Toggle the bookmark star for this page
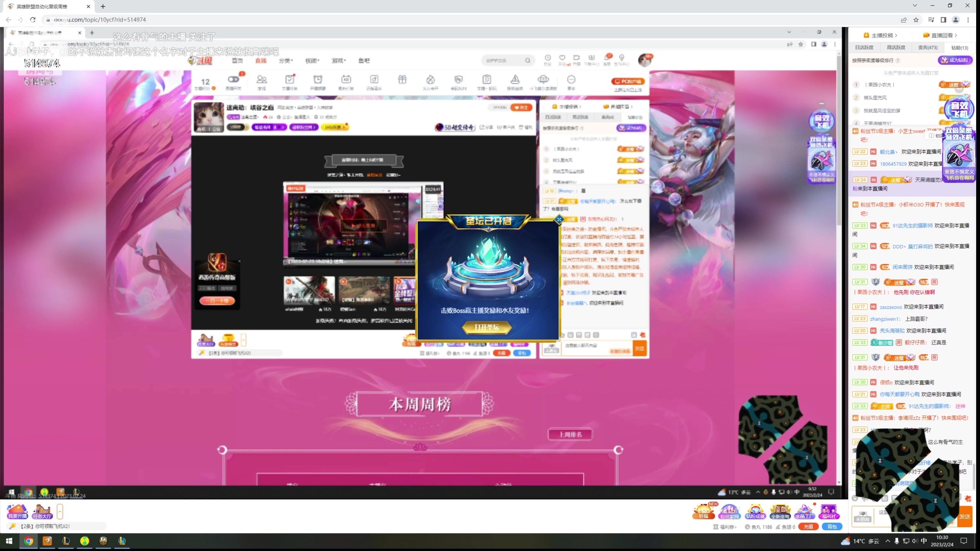The width and height of the screenshot is (980, 551). [916, 20]
